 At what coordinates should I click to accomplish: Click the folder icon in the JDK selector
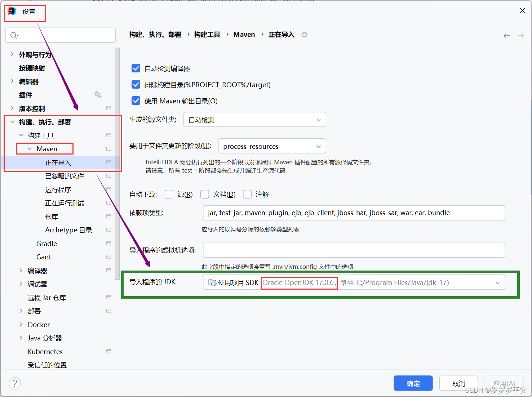[212, 282]
